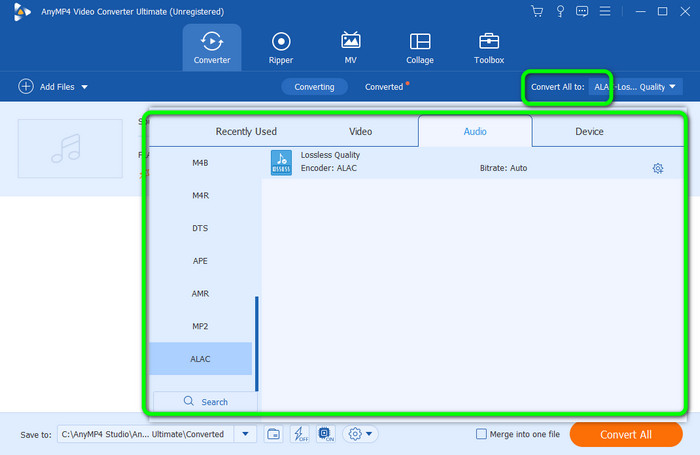Choose APE format in list
Viewport: 700px width, 455px height.
tap(200, 261)
